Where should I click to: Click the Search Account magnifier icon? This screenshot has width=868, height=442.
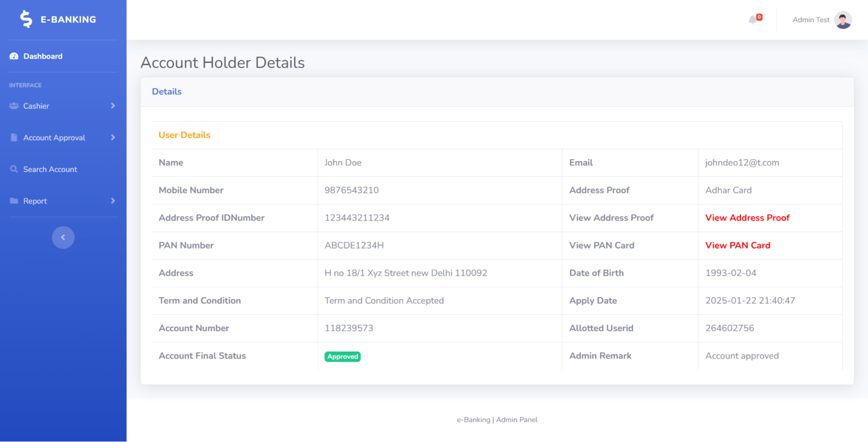tap(14, 170)
